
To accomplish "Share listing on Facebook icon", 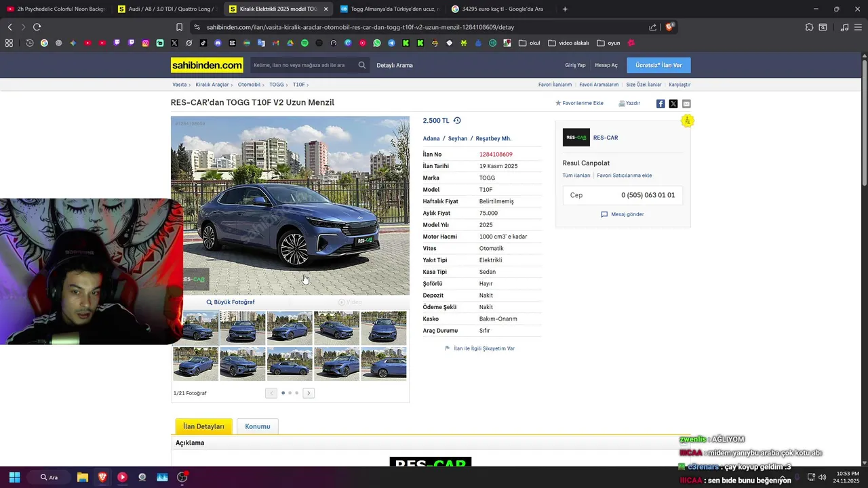I will click(x=660, y=104).
